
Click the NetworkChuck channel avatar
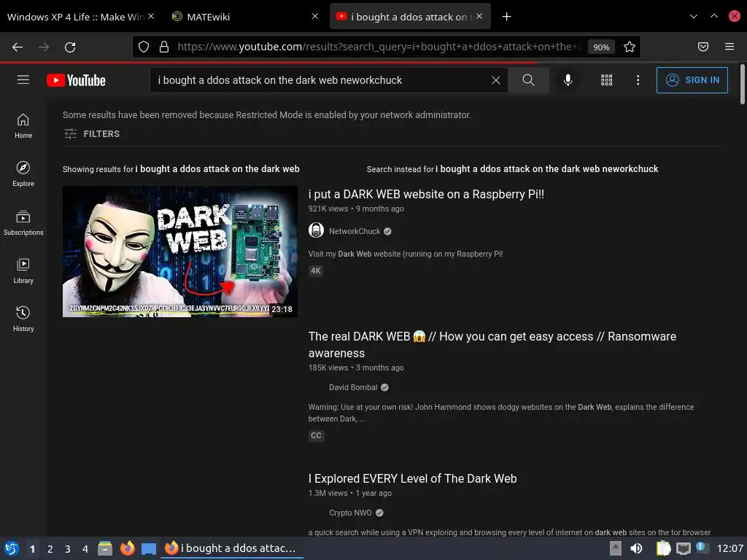tap(316, 230)
